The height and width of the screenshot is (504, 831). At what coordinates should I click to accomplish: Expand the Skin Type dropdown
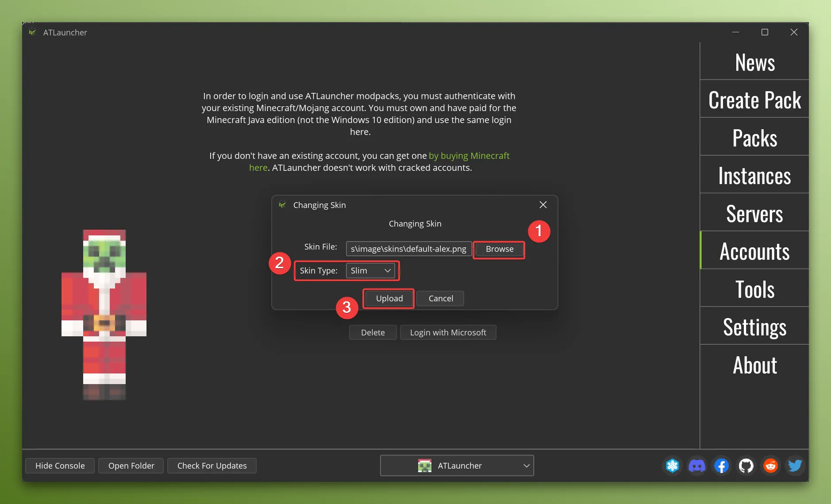tap(370, 271)
